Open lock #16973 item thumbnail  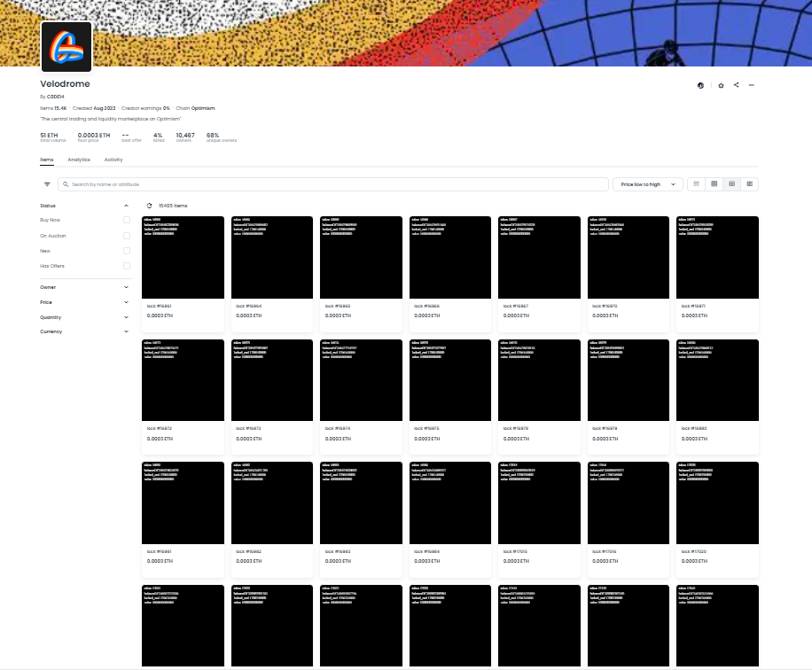coord(272,380)
